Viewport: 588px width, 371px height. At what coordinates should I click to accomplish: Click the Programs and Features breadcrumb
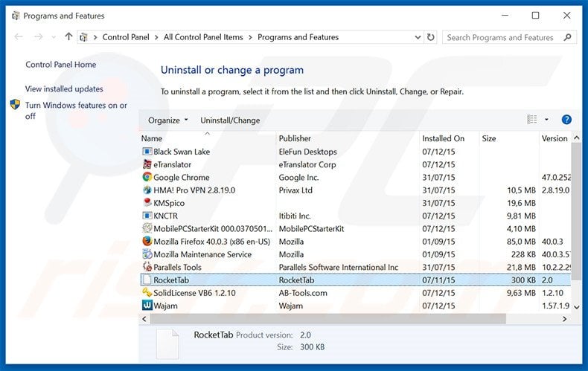(x=298, y=37)
